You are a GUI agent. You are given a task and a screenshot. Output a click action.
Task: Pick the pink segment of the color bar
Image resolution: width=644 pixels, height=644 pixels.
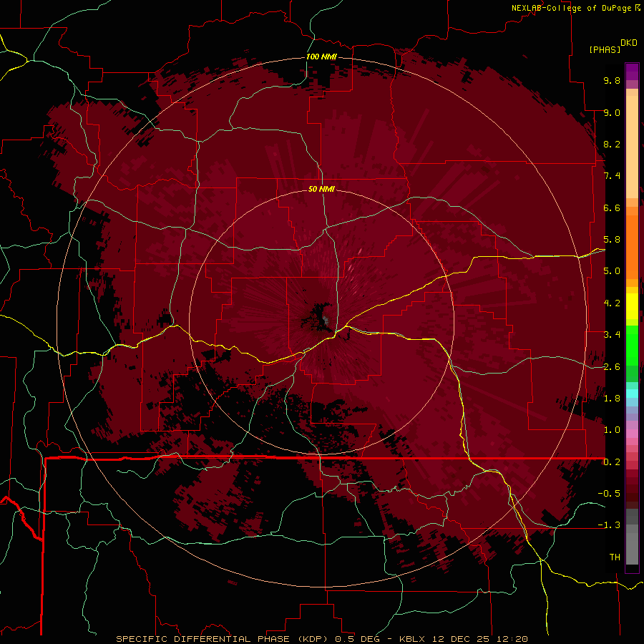point(632,434)
